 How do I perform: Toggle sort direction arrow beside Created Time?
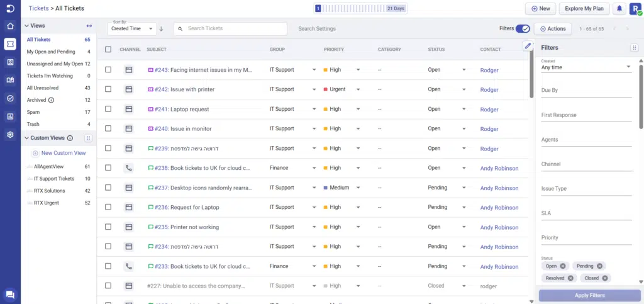[x=161, y=29]
